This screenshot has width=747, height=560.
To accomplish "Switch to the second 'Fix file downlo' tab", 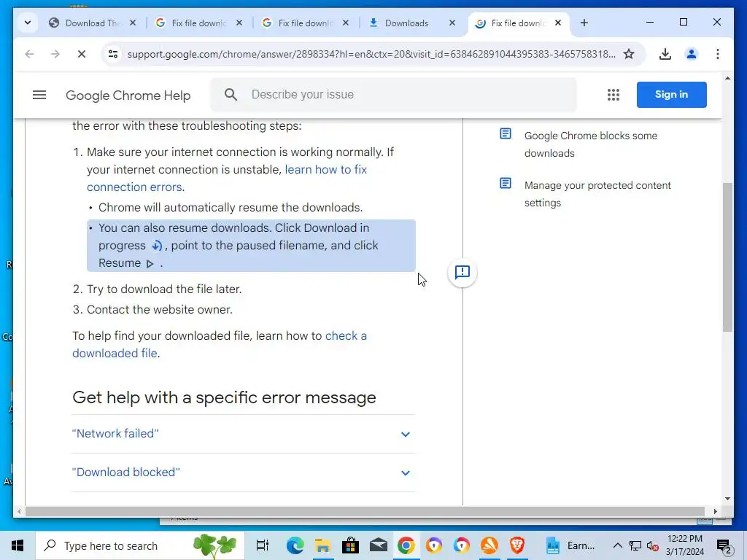I will pos(306,23).
